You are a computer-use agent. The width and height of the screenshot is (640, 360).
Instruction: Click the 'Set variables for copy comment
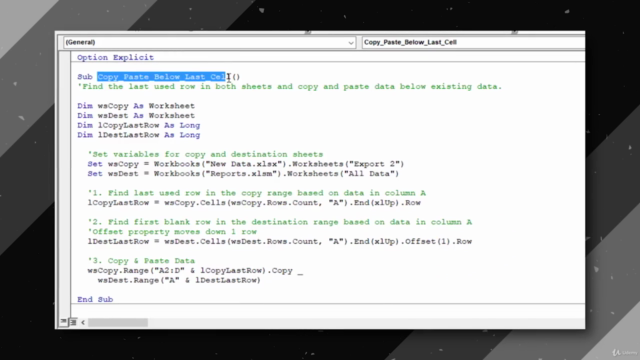point(205,154)
